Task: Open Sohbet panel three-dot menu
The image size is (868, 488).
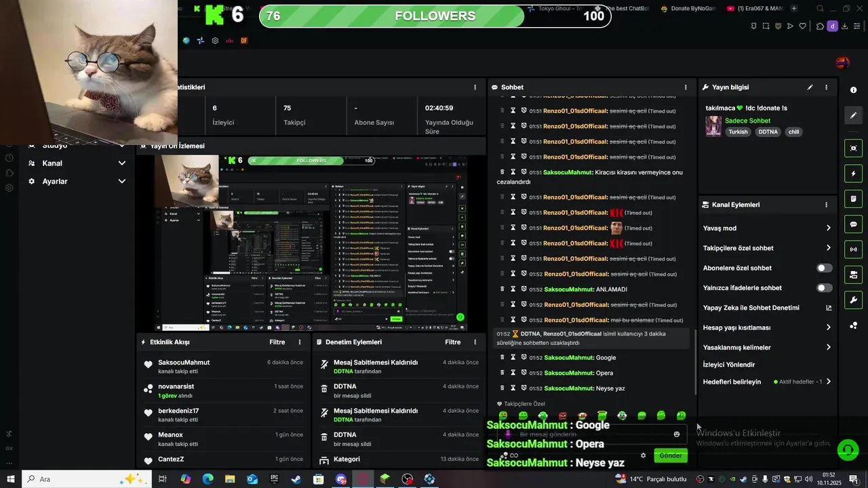Action: pyautogui.click(x=686, y=87)
